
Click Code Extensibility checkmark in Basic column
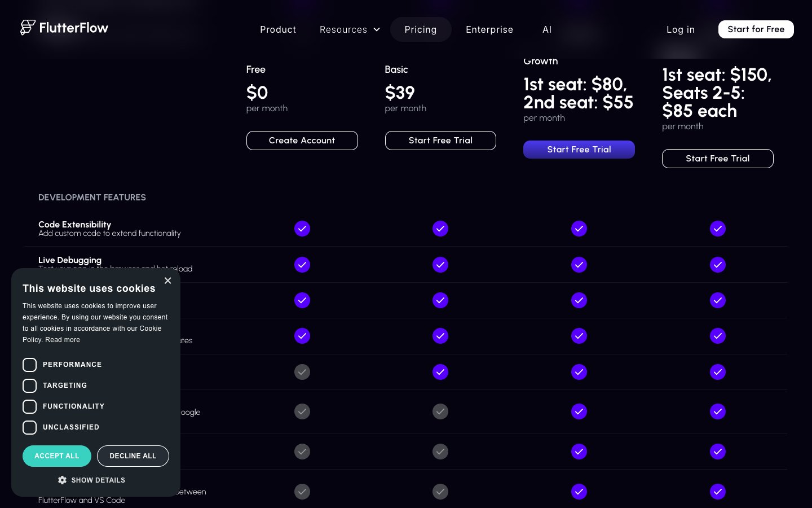pos(440,229)
